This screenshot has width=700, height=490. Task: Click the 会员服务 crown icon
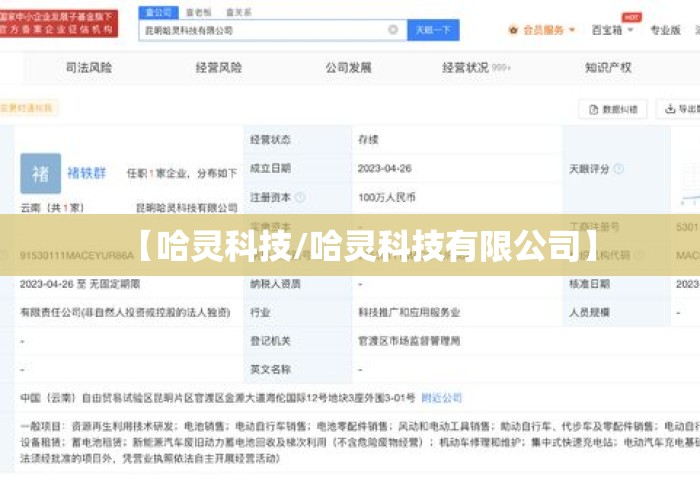513,30
